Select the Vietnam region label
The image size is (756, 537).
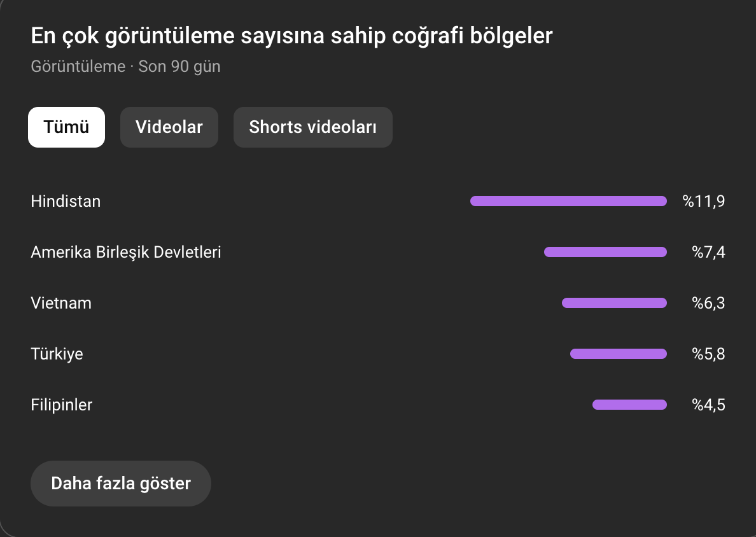point(61,303)
